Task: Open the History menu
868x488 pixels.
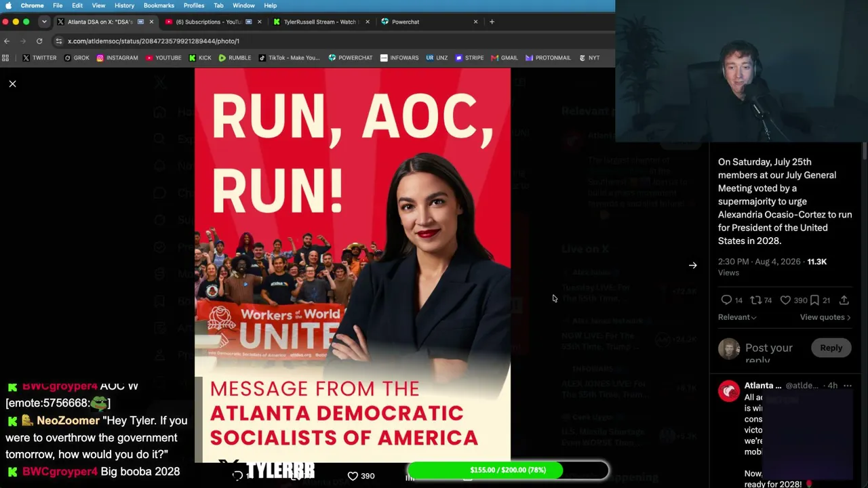Action: click(124, 5)
